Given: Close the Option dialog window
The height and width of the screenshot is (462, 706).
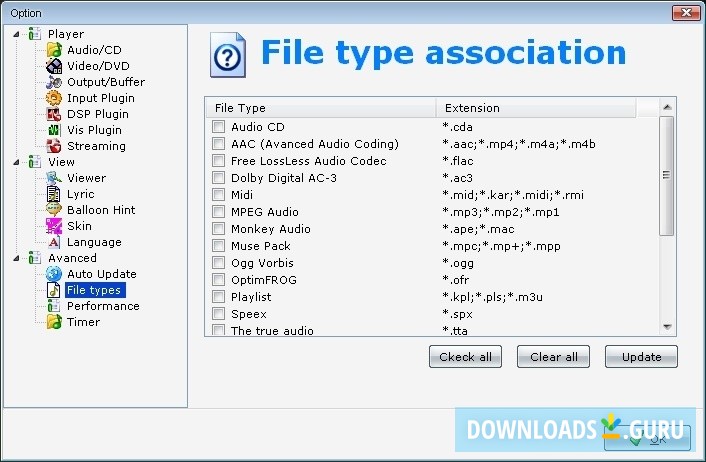Looking at the screenshot, I should 686,13.
